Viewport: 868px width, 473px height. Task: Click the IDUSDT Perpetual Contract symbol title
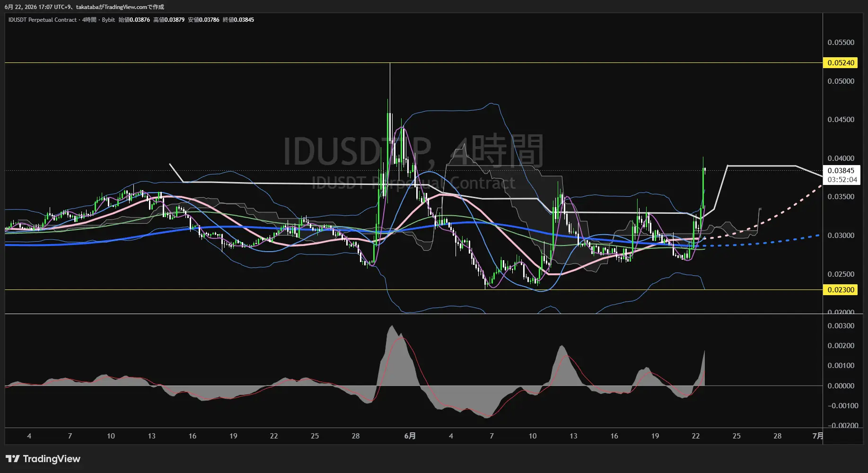[43, 20]
